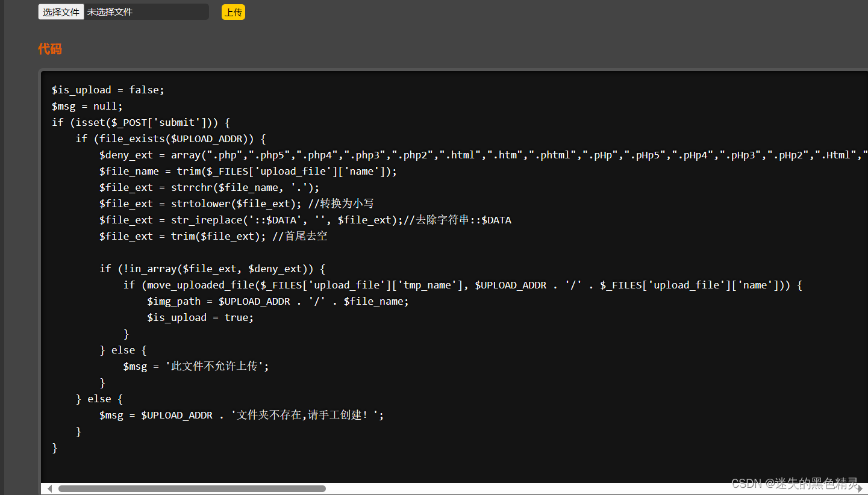Viewport: 868px width, 495px height.
Task: Click the strrchr($file_name, '.') line
Action: click(210, 187)
